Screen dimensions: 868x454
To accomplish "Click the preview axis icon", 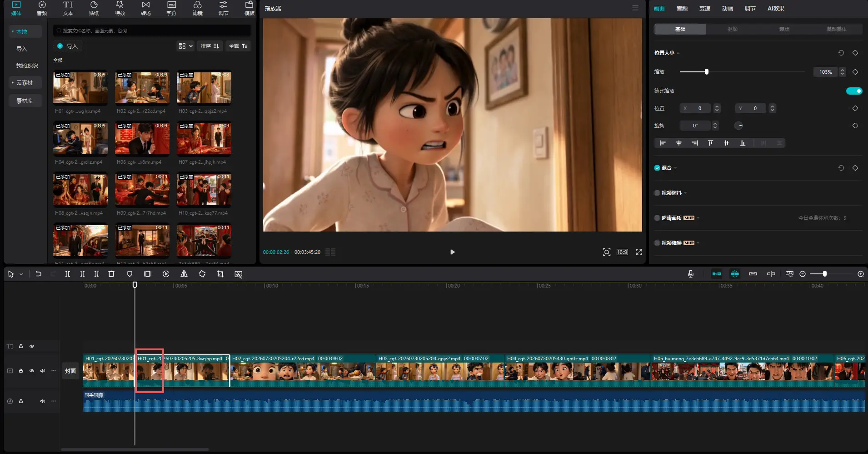I will click(x=771, y=274).
